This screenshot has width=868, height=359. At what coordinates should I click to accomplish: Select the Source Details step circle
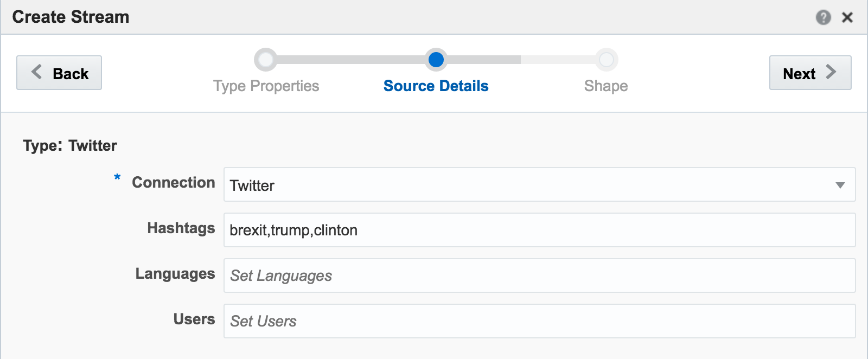point(436,60)
